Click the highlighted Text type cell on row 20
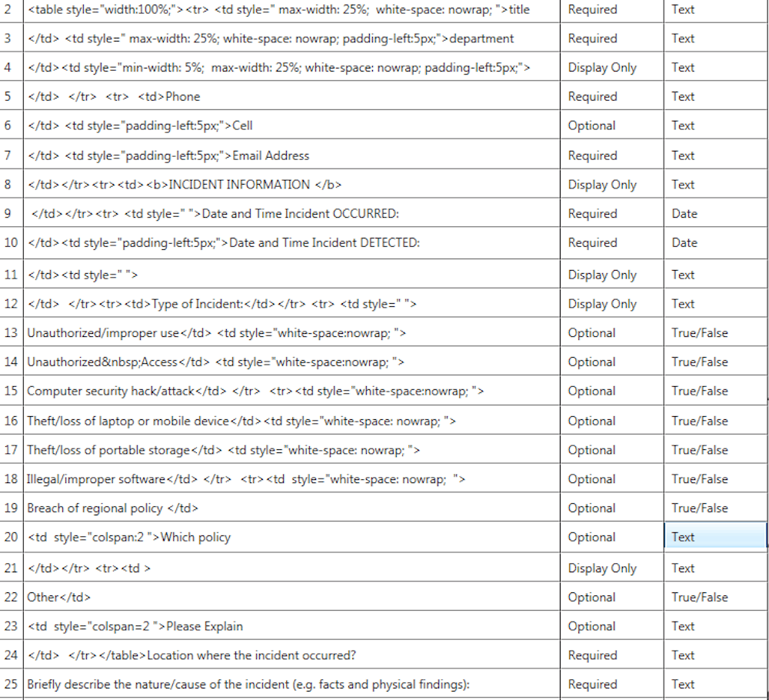This screenshot has width=769, height=700. 715,536
